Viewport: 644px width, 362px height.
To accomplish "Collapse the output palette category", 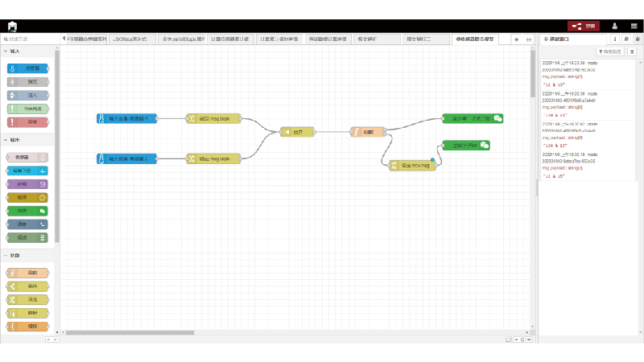I will [12, 139].
